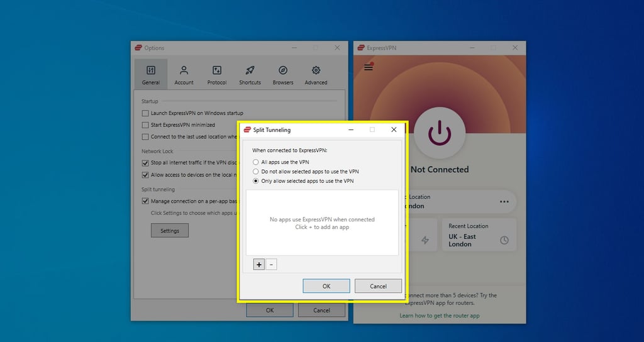Screen dimensions: 644x342
Task: Open the Browsers tab in Options window
Action: pos(283,74)
